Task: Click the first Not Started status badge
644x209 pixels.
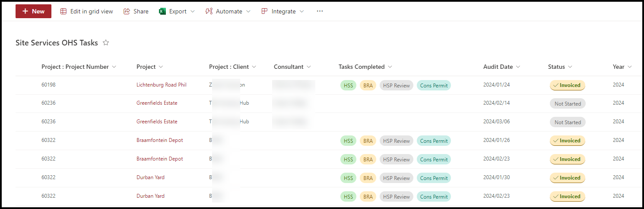Action: [x=567, y=104]
